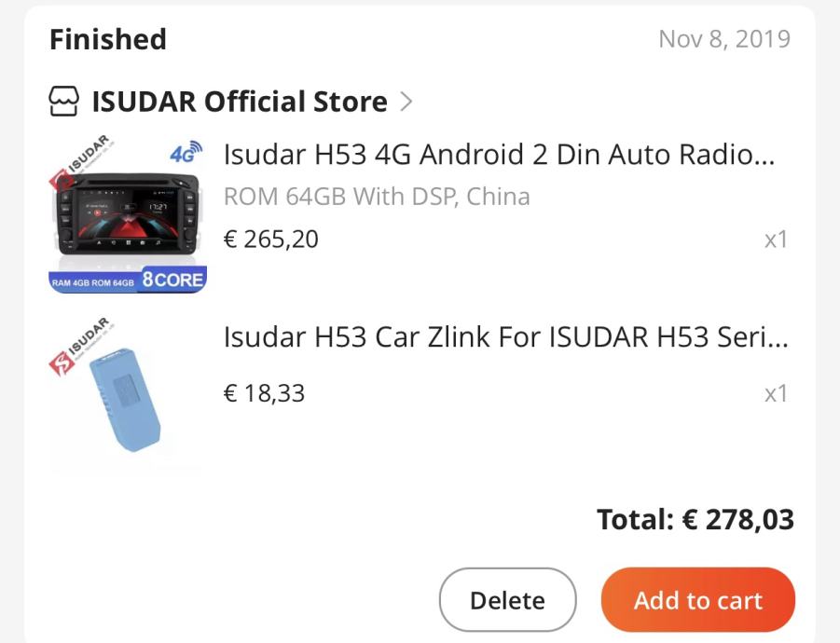
Task: Tap the x1 quantity for the Zlink
Action: pos(776,393)
